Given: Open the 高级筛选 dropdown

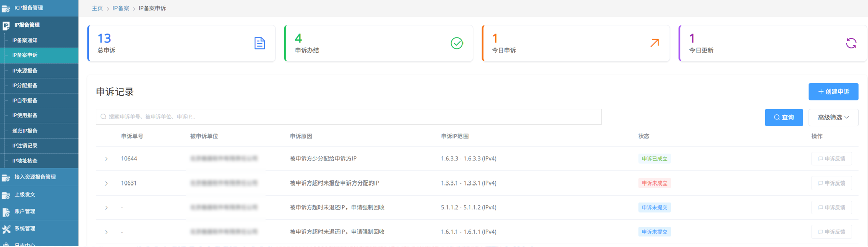Looking at the screenshot, I should [833, 117].
